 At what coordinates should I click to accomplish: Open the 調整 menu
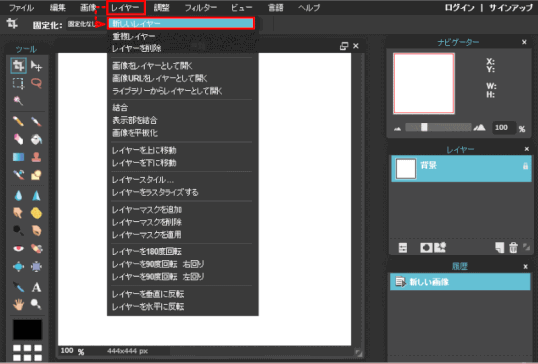point(162,8)
